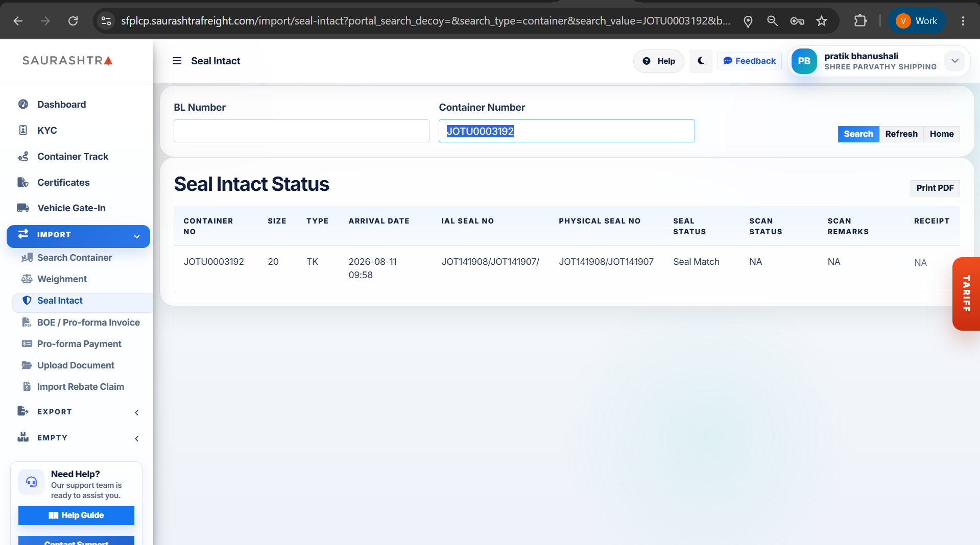The width and height of the screenshot is (980, 545).
Task: Open browser extensions puzzle icon
Action: (861, 21)
